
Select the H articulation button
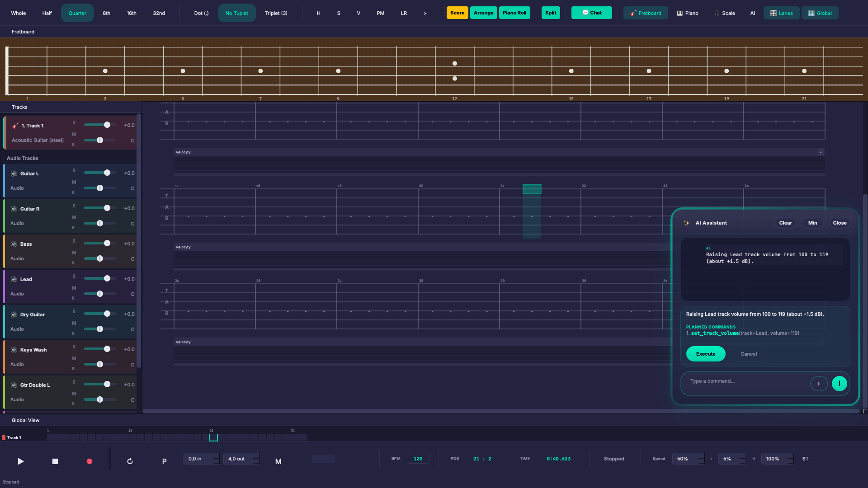[318, 13]
